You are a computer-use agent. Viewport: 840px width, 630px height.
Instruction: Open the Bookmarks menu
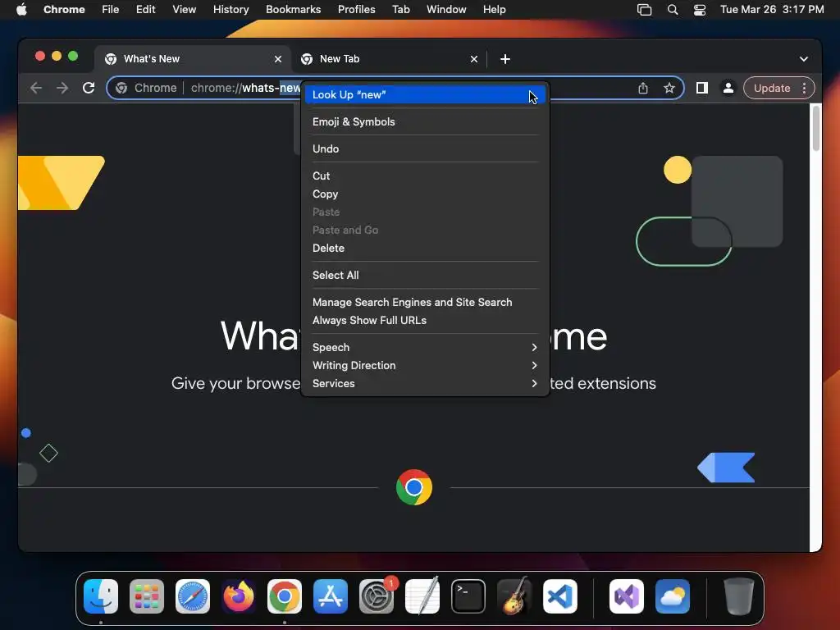(x=293, y=10)
